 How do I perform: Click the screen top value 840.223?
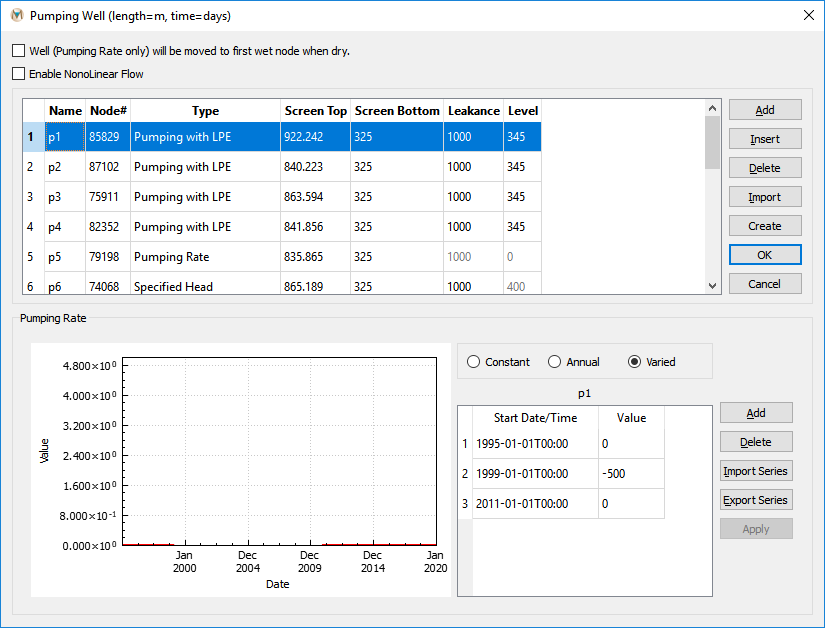click(x=315, y=167)
